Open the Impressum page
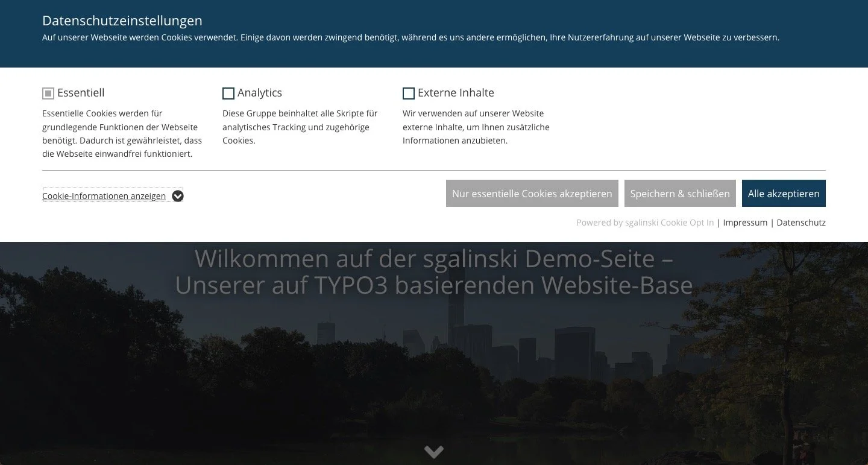 pyautogui.click(x=745, y=223)
